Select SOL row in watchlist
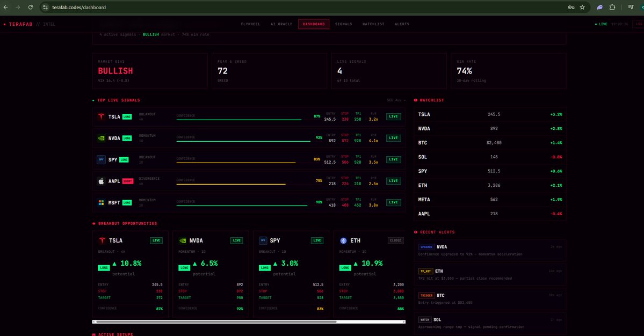644x336 pixels. pyautogui.click(x=490, y=157)
